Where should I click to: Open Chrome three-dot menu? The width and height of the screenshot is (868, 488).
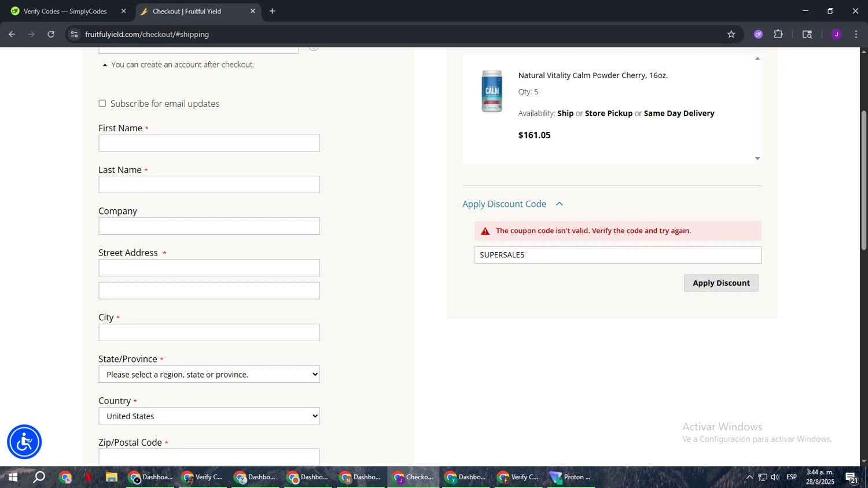[856, 34]
